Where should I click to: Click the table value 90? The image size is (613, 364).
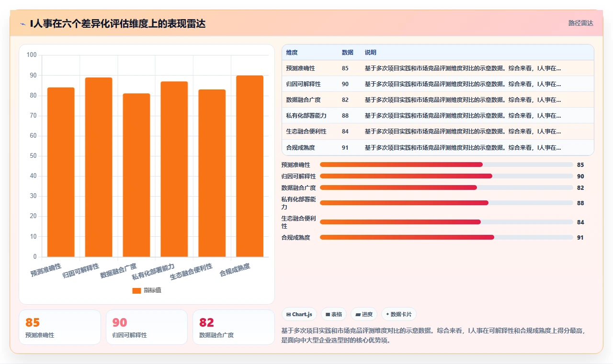[345, 84]
